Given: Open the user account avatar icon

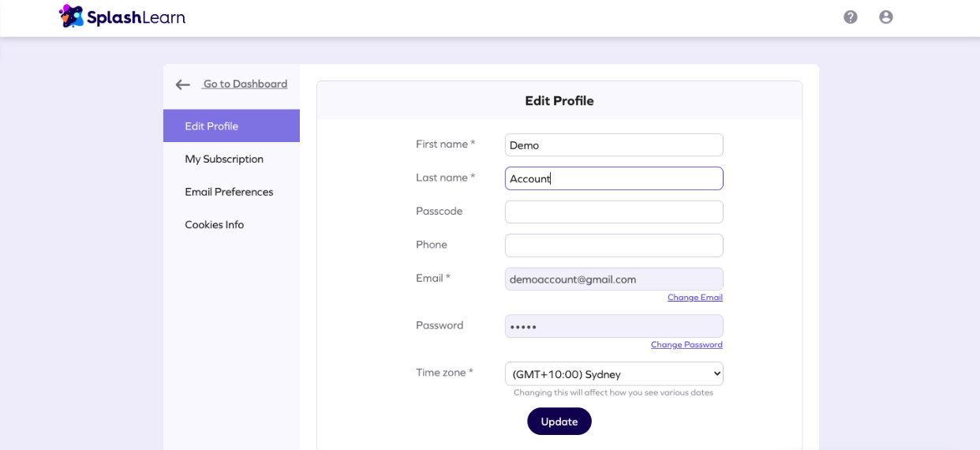Looking at the screenshot, I should coord(885,17).
